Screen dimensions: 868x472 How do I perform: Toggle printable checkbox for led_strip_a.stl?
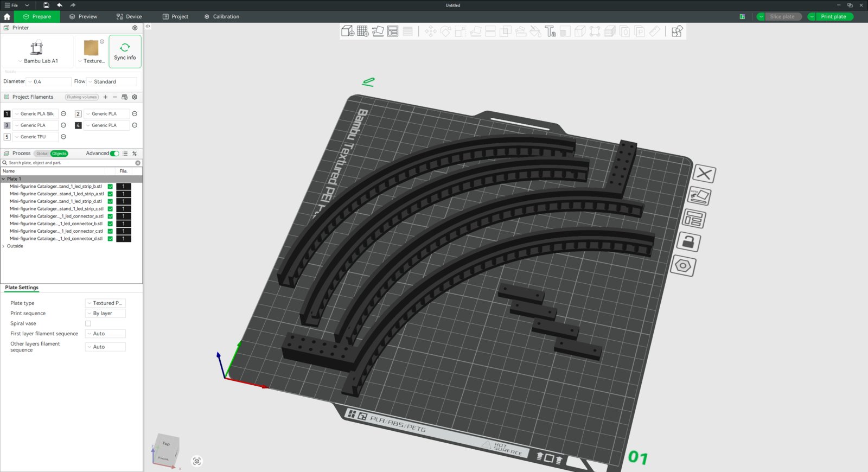click(110, 194)
